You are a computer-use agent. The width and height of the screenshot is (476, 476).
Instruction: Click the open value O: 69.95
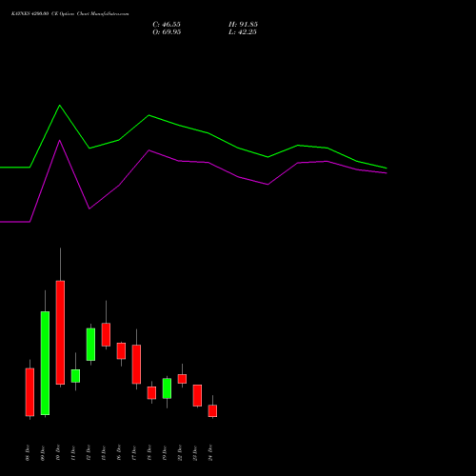coord(167,31)
